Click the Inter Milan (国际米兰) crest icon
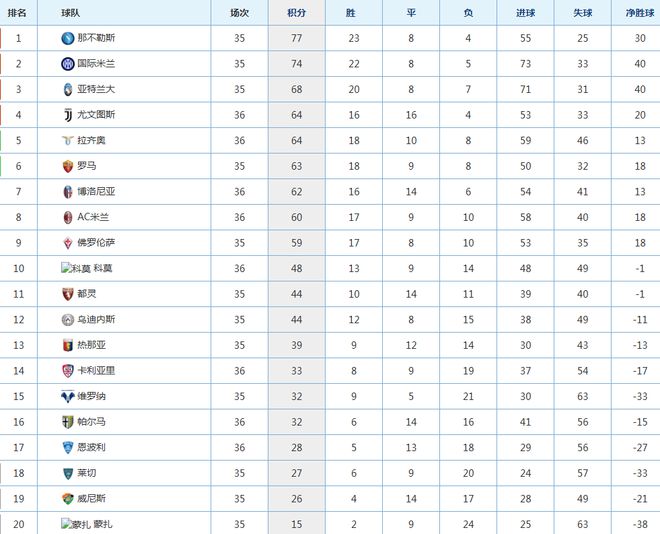 (67, 64)
